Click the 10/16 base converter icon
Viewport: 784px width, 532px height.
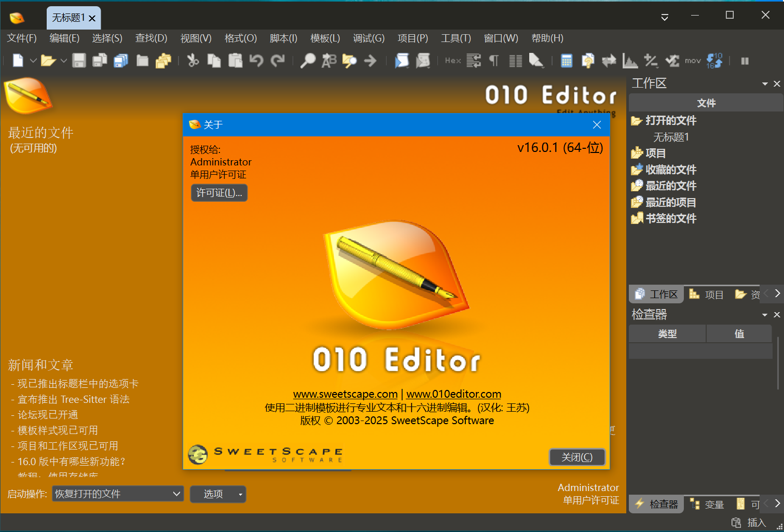tap(714, 61)
